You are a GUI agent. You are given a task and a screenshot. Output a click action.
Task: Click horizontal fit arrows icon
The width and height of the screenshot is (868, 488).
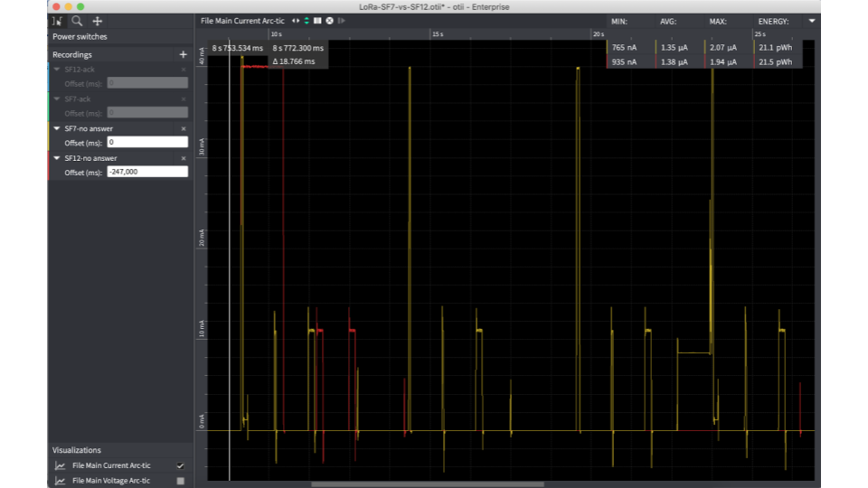coord(296,21)
